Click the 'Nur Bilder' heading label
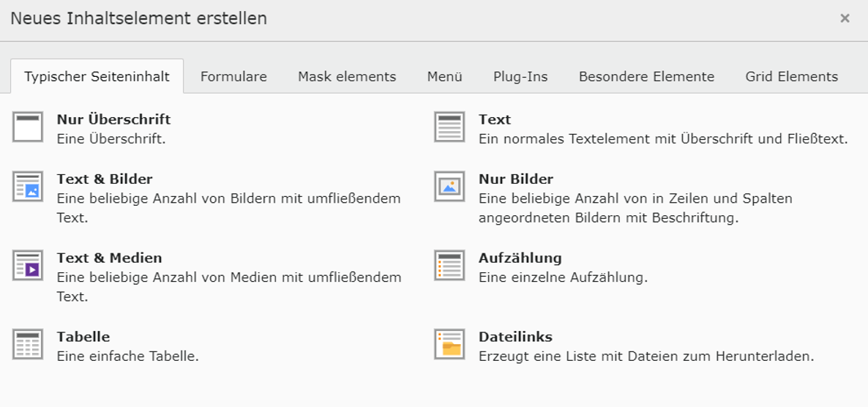This screenshot has height=407, width=868. pos(515,179)
